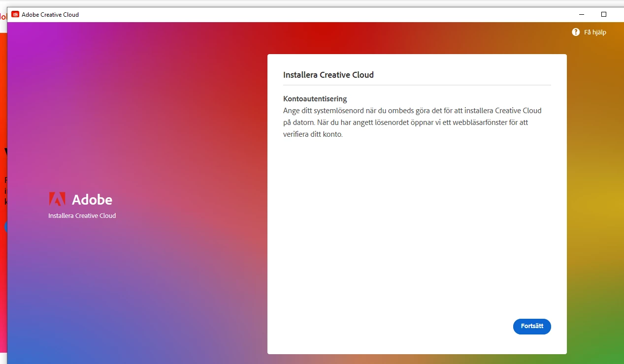Click the Installera Creative Cloud dialog heading
Viewport: 624px width, 364px height.
point(328,75)
